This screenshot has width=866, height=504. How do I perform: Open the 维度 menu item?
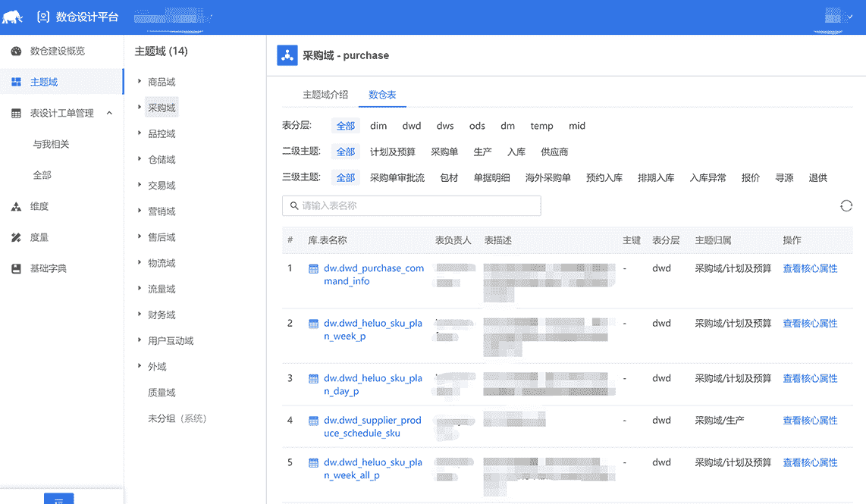[x=39, y=206]
